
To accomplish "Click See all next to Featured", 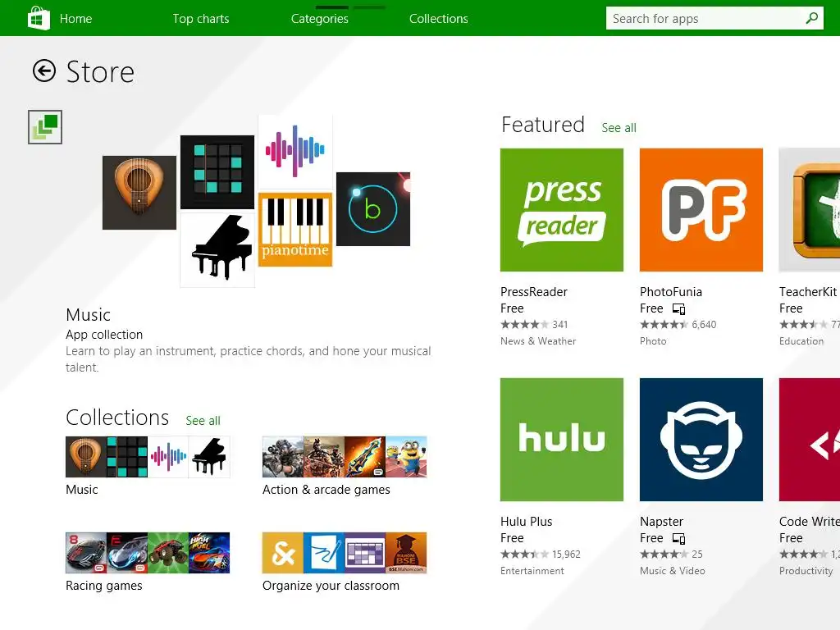I will [x=619, y=128].
